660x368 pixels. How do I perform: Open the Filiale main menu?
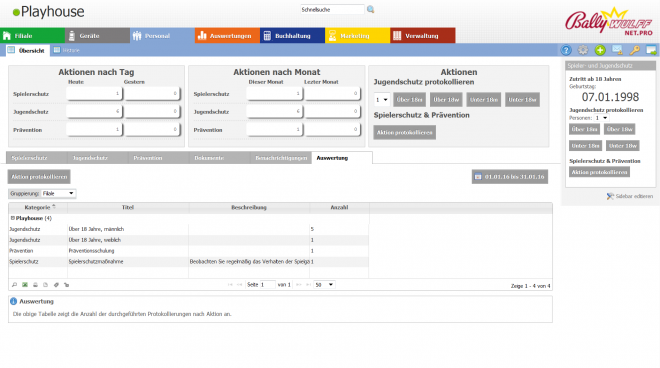point(32,36)
